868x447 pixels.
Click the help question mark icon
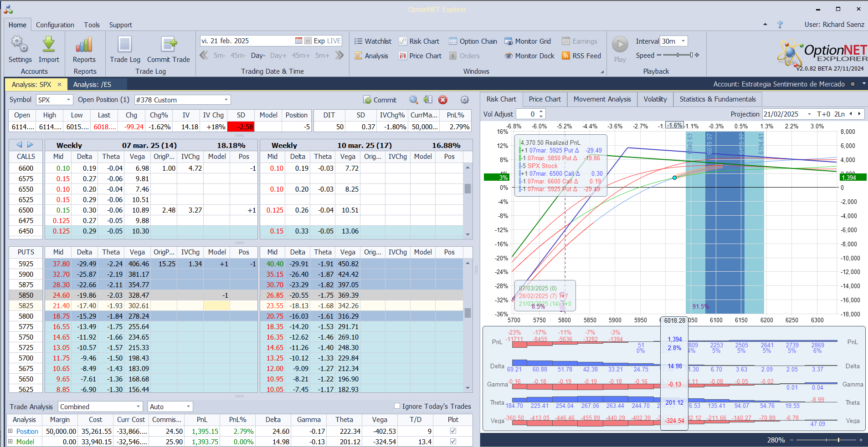(780, 25)
